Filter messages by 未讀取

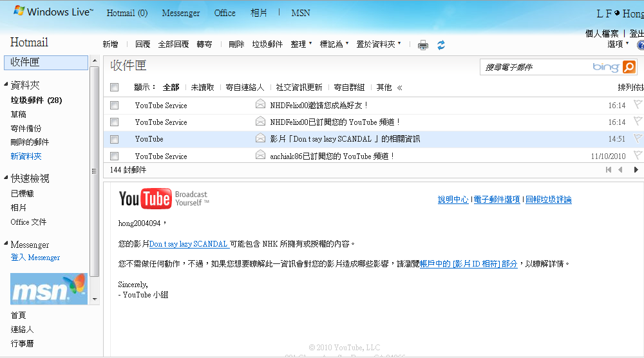202,88
